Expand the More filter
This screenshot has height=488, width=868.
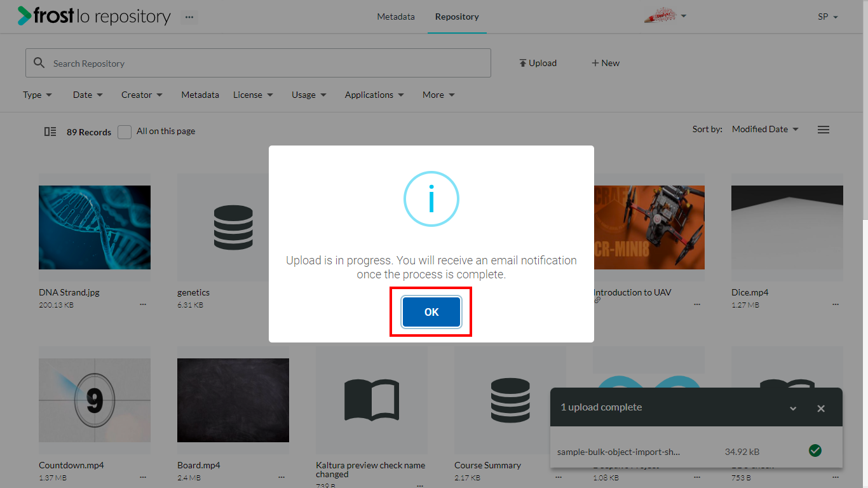coord(438,95)
